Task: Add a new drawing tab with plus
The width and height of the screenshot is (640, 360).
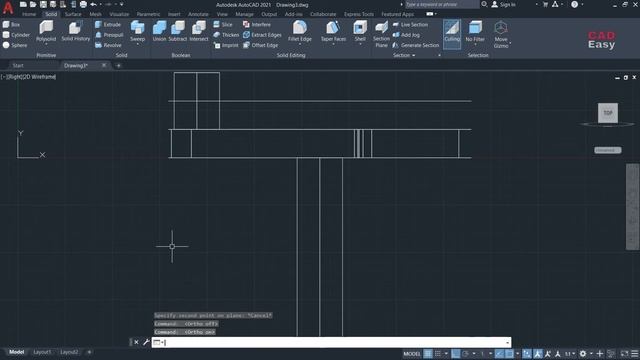Action: [118, 66]
